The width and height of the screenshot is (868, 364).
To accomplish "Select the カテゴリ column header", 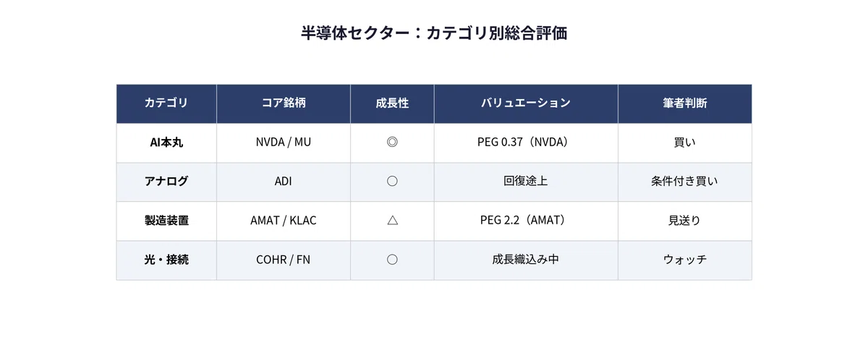I will click(166, 103).
